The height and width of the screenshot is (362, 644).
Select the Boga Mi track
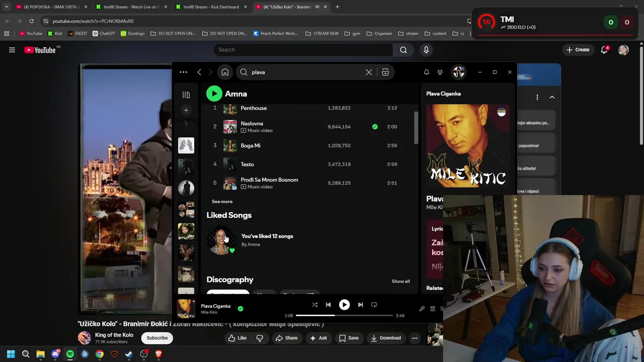coord(309,145)
